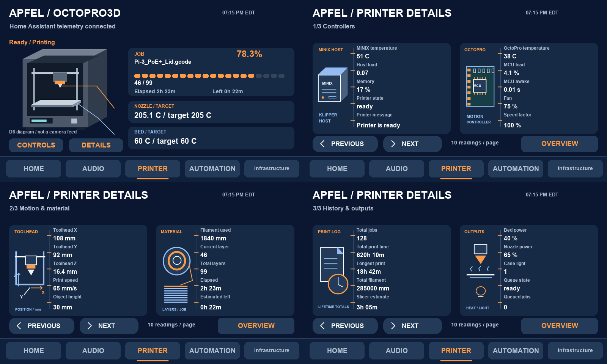Click the 38 C OctoPro temperature value
607x364 pixels.
pos(510,56)
